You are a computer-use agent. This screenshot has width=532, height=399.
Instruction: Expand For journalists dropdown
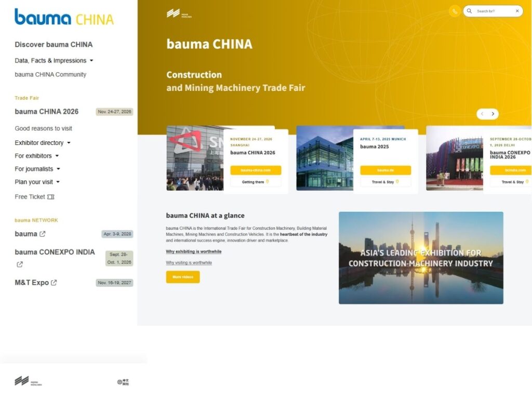click(x=37, y=169)
